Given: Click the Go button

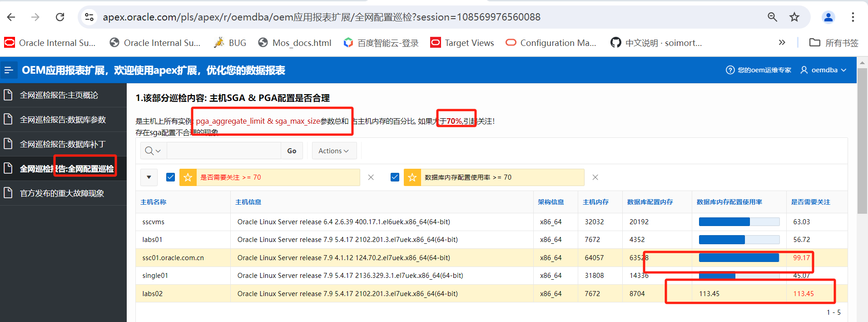Looking at the screenshot, I should pyautogui.click(x=292, y=151).
